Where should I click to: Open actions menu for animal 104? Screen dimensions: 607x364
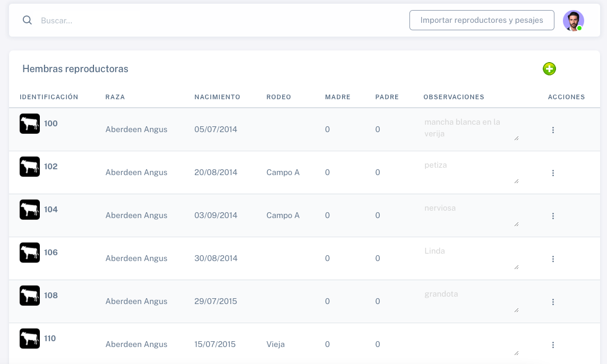pyautogui.click(x=553, y=216)
